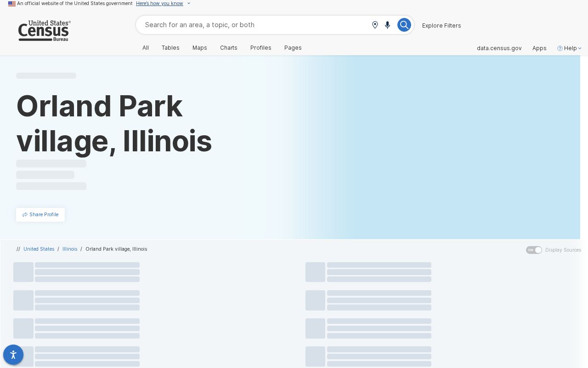Image resolution: width=588 pixels, height=368 pixels.
Task: Toggle the Display Sources switch
Action: click(x=534, y=250)
